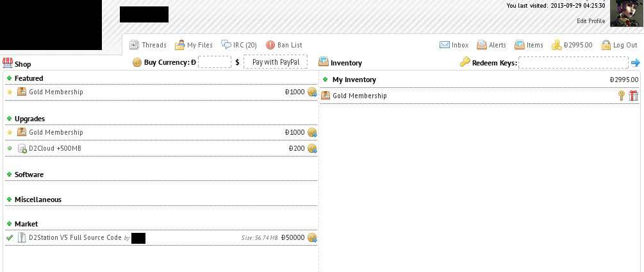Viewport: 644px width, 272px height.
Task: Click the Alerts icon
Action: (482, 45)
